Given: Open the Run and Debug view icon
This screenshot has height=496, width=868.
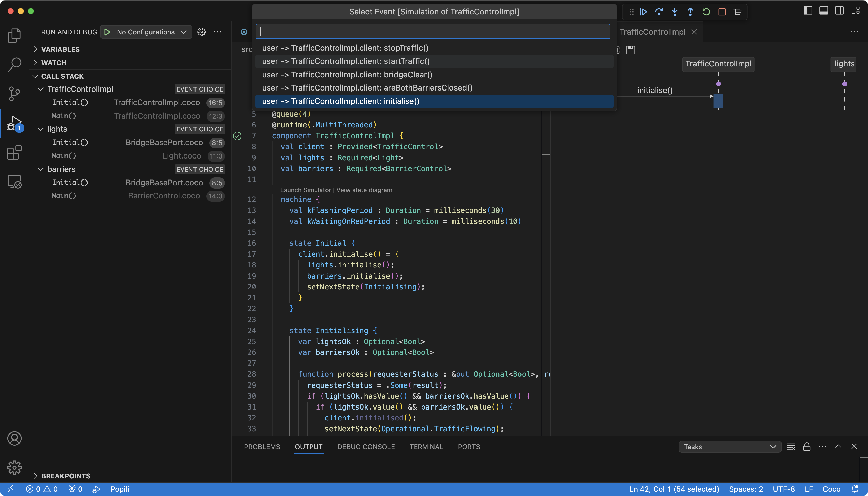Looking at the screenshot, I should (x=14, y=123).
